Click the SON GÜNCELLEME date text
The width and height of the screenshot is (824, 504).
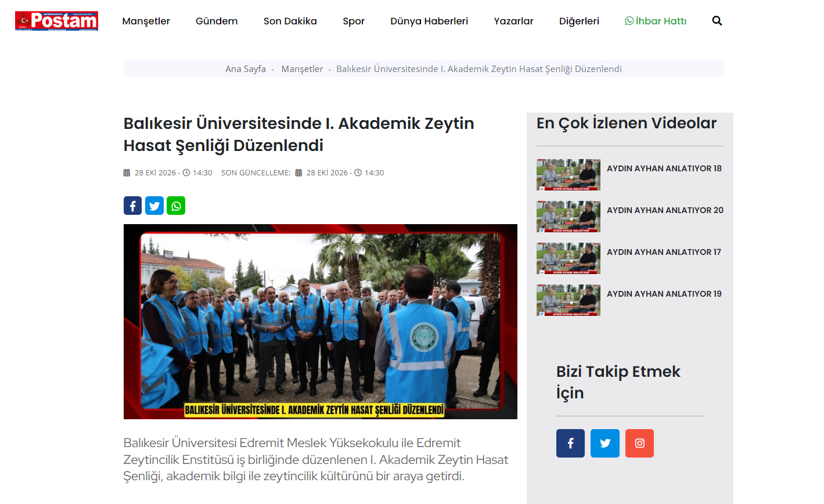(x=303, y=172)
